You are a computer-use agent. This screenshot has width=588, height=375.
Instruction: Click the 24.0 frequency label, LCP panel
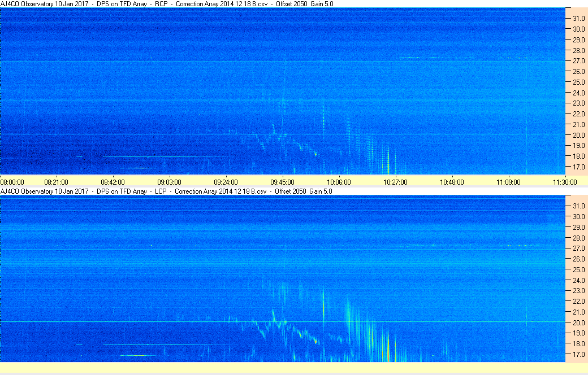[578, 280]
